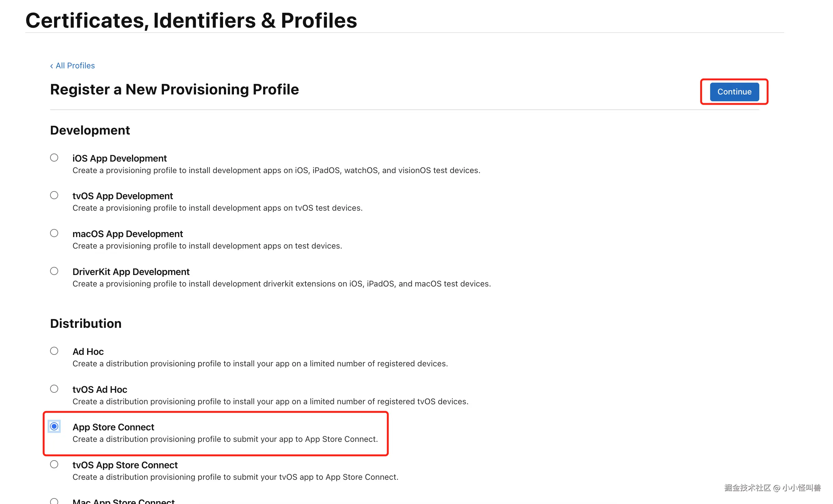The image size is (833, 504).
Task: Click the Distribution section heading
Action: coord(86,323)
